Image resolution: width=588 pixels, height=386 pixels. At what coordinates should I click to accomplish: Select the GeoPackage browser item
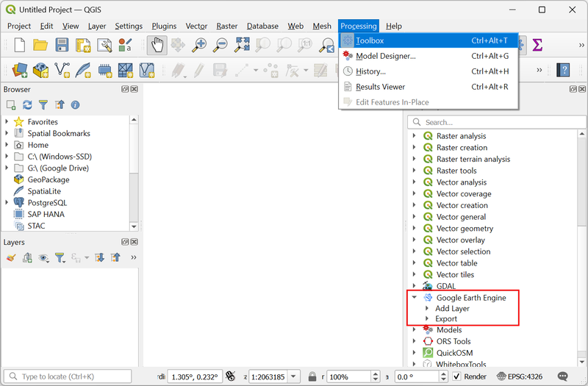pos(49,179)
